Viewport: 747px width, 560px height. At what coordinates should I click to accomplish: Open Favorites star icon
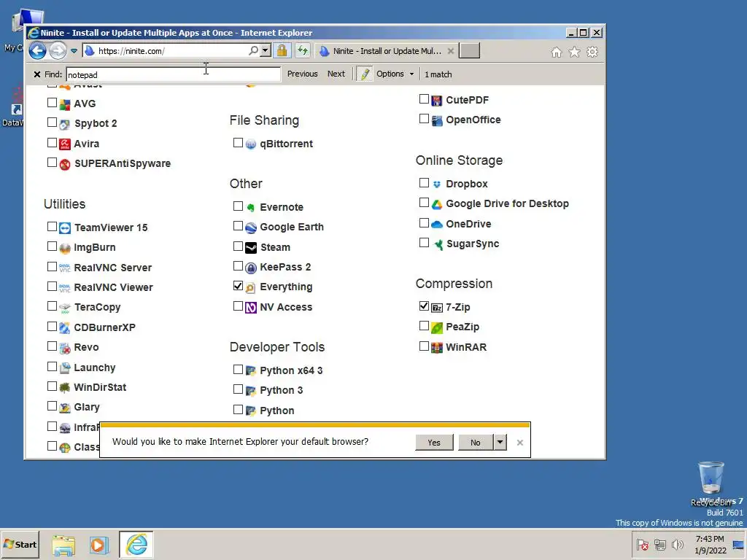coord(575,52)
